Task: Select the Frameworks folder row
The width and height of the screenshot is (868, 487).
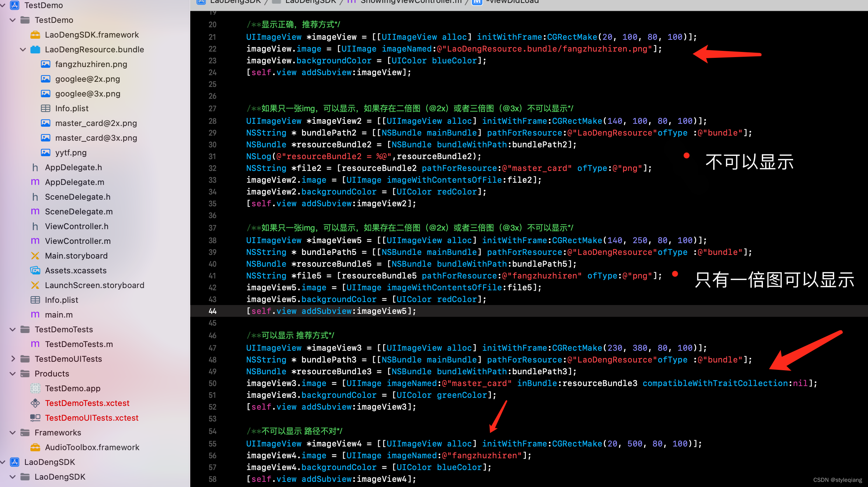Action: pyautogui.click(x=95, y=433)
